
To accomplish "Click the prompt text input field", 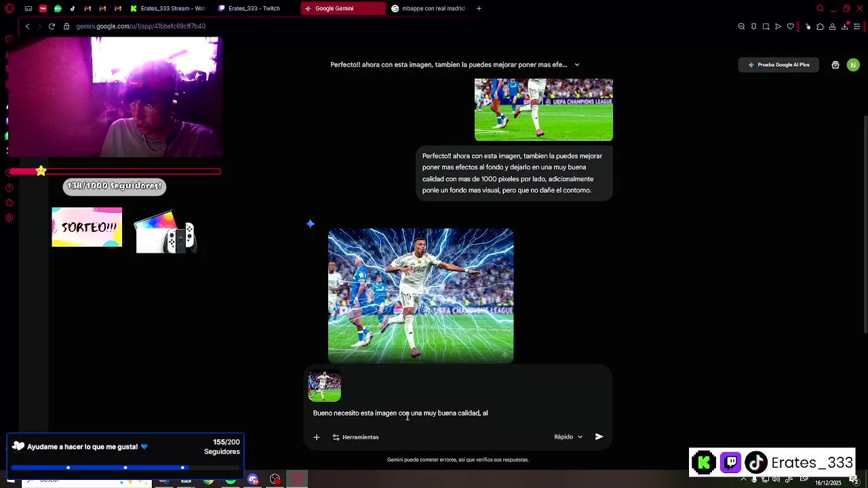I will pos(458,413).
